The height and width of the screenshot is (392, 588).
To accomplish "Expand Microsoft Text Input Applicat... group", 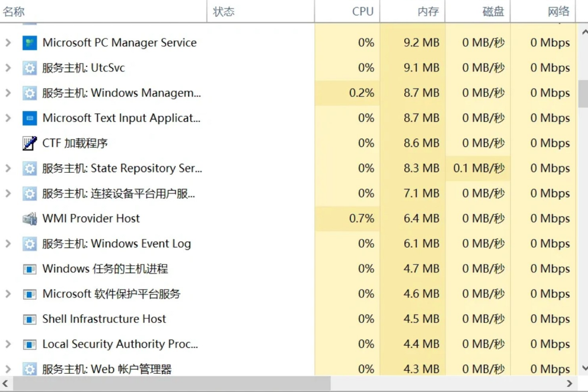I will pyautogui.click(x=8, y=118).
